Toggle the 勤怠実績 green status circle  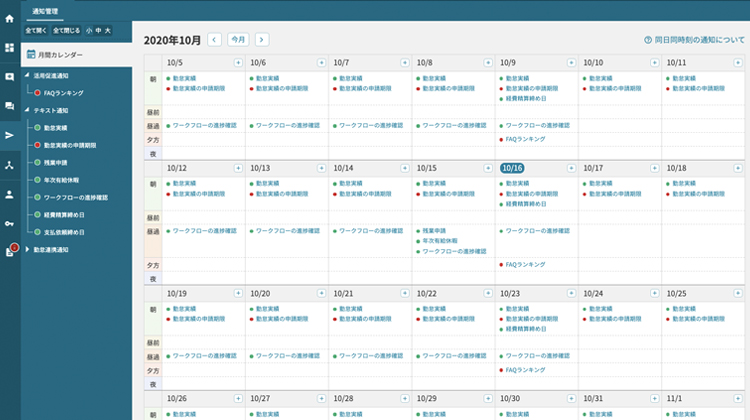pos(37,128)
